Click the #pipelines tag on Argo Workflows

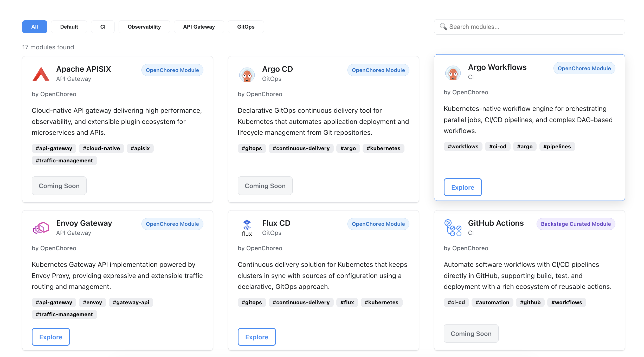pyautogui.click(x=557, y=147)
